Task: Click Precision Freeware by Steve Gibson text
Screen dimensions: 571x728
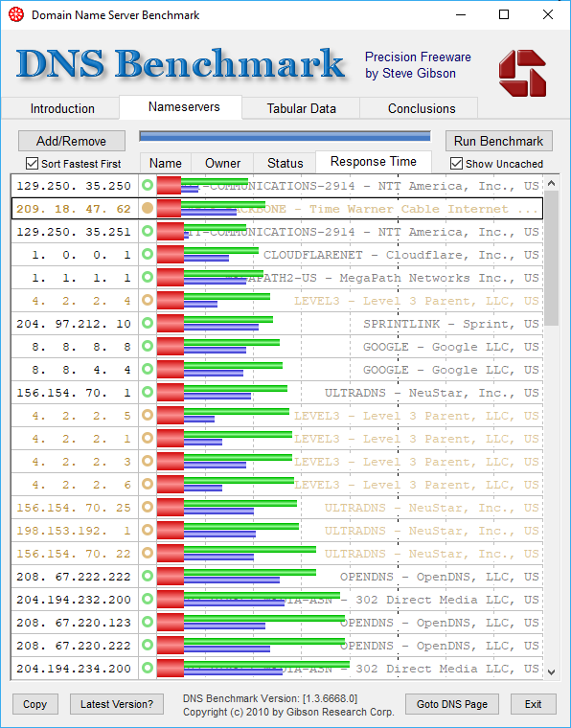Action: (x=418, y=65)
